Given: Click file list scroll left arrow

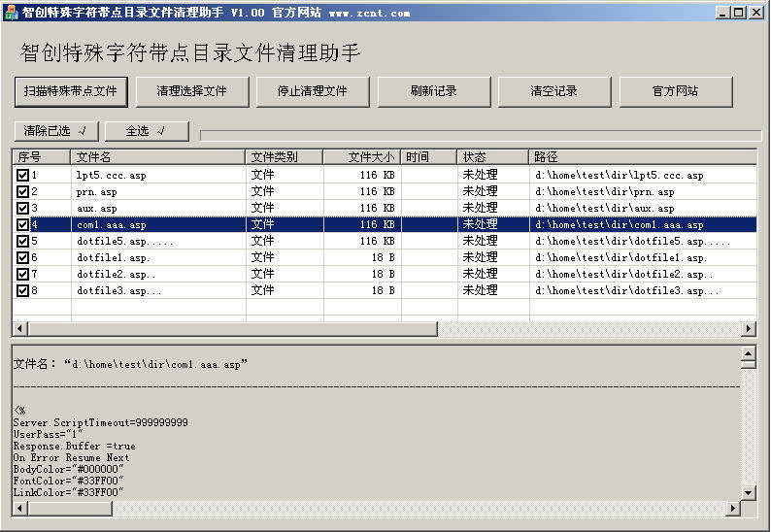Looking at the screenshot, I should pyautogui.click(x=19, y=328).
